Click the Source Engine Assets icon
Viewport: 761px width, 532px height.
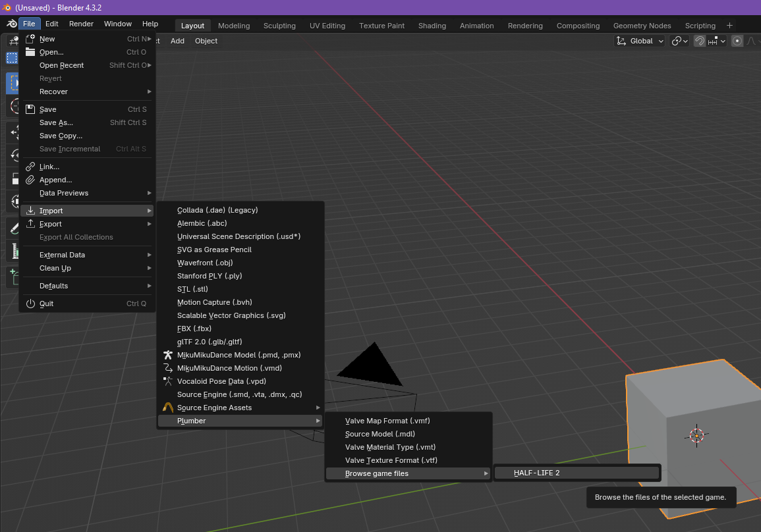(167, 408)
